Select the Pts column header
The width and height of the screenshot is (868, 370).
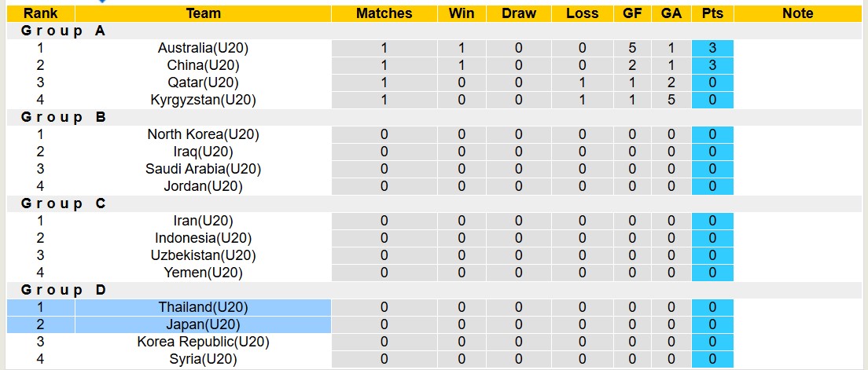point(712,13)
